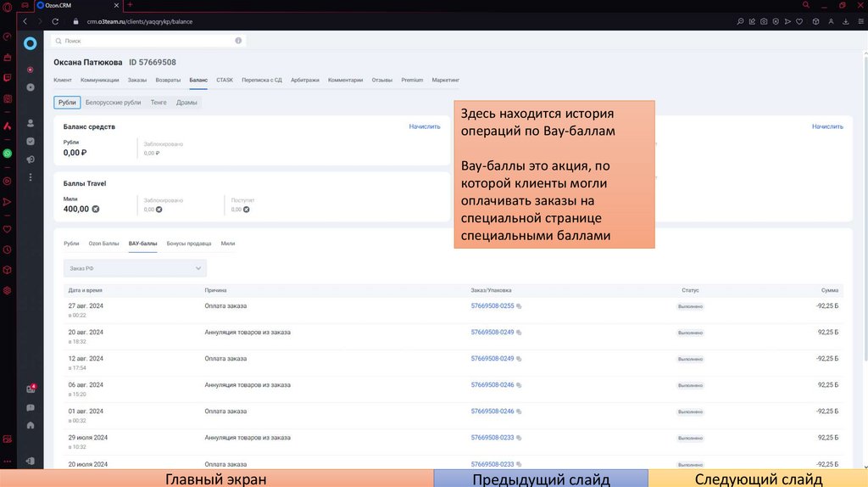Click the Поиск search field
This screenshot has height=487, width=868.
[x=148, y=41]
